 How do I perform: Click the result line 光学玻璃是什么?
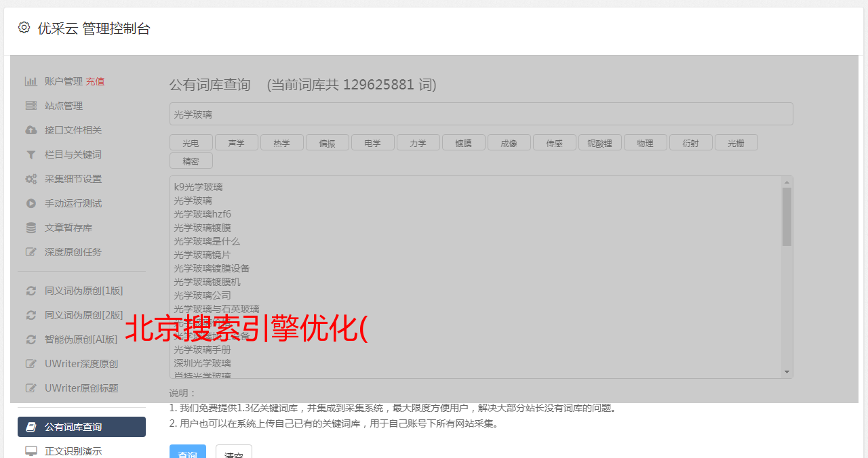[207, 241]
